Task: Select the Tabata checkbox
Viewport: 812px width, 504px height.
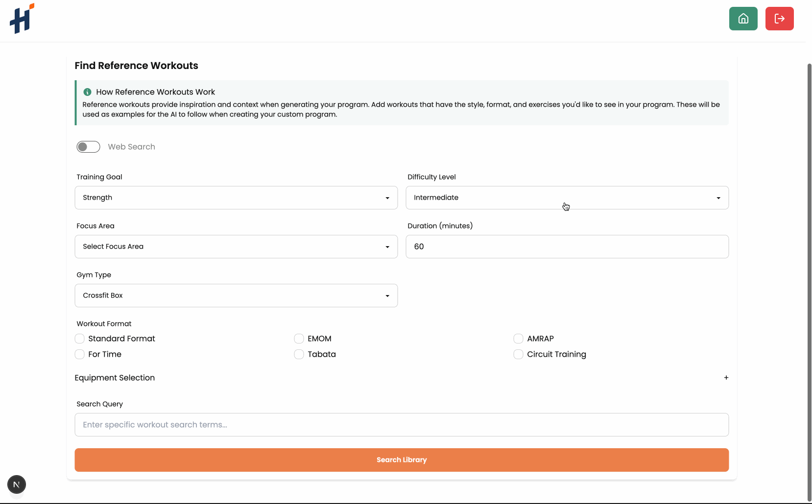Action: click(299, 354)
